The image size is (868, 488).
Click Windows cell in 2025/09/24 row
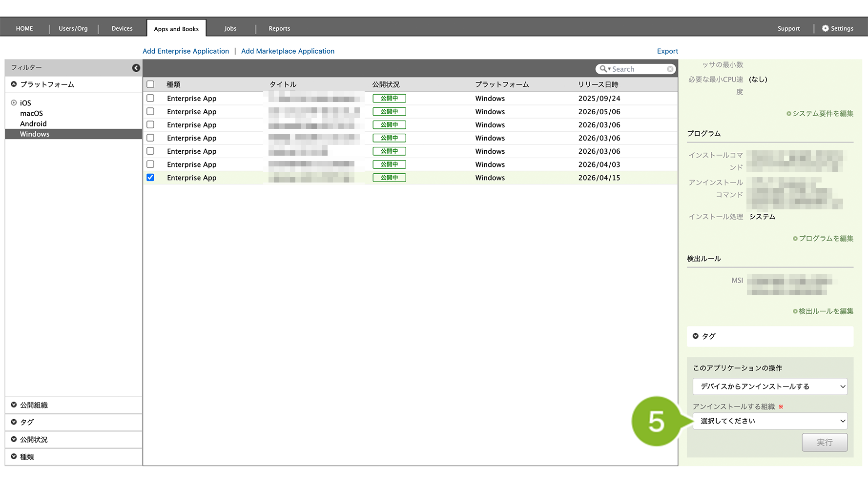tap(490, 99)
